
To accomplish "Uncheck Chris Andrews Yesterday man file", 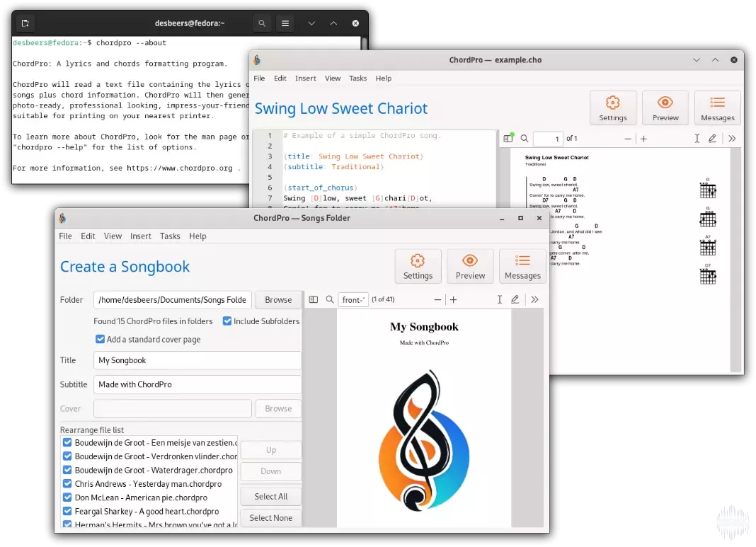I will coord(67,484).
